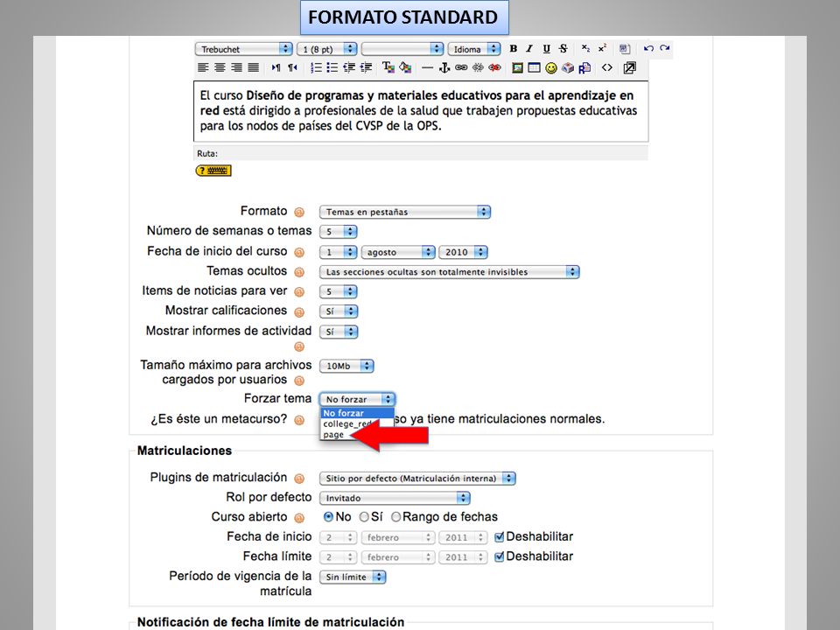The width and height of the screenshot is (840, 630).
Task: Create an anchor in the text
Action: (x=444, y=67)
